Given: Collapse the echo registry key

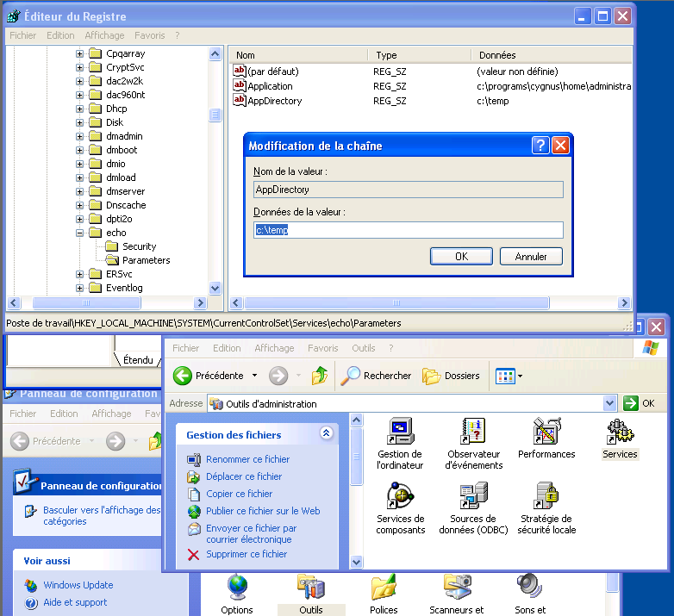Looking at the screenshot, I should pyautogui.click(x=79, y=233).
